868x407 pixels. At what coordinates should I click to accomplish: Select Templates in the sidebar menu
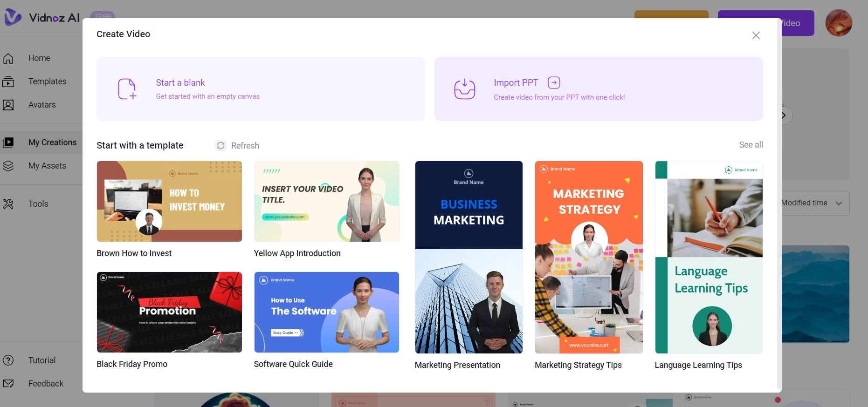click(x=47, y=81)
